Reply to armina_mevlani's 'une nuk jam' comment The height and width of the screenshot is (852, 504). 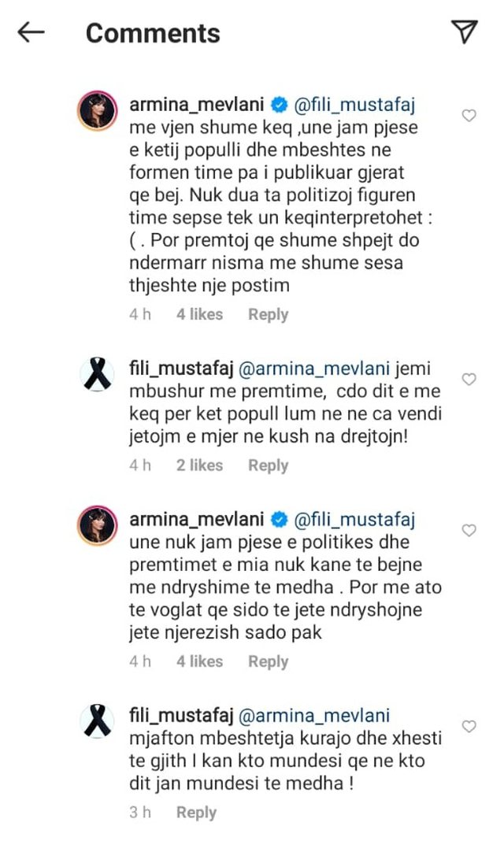coord(268,661)
